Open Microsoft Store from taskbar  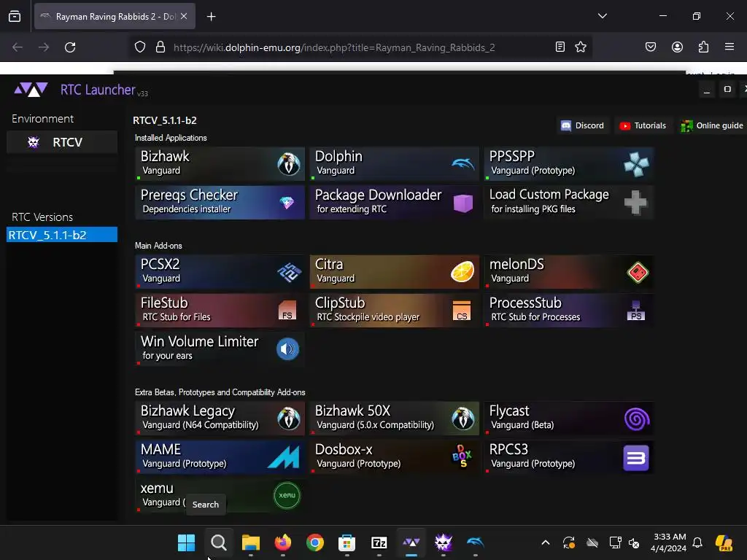click(x=347, y=542)
